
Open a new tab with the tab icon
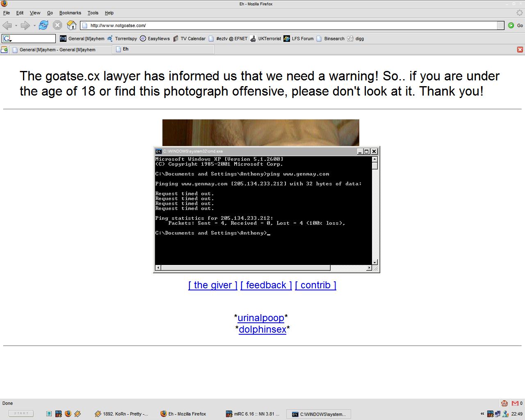(x=4, y=50)
